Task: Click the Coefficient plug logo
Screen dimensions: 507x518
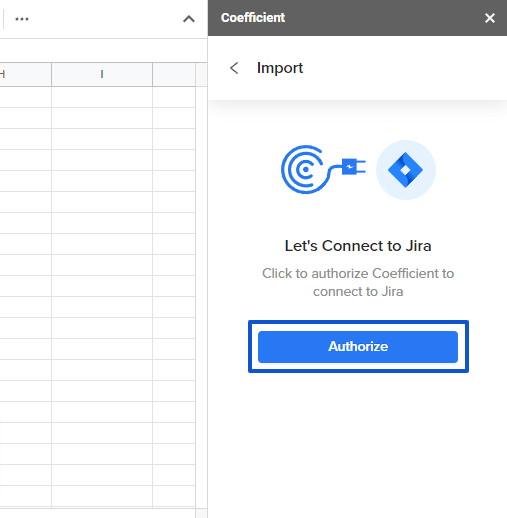Action: click(323, 169)
